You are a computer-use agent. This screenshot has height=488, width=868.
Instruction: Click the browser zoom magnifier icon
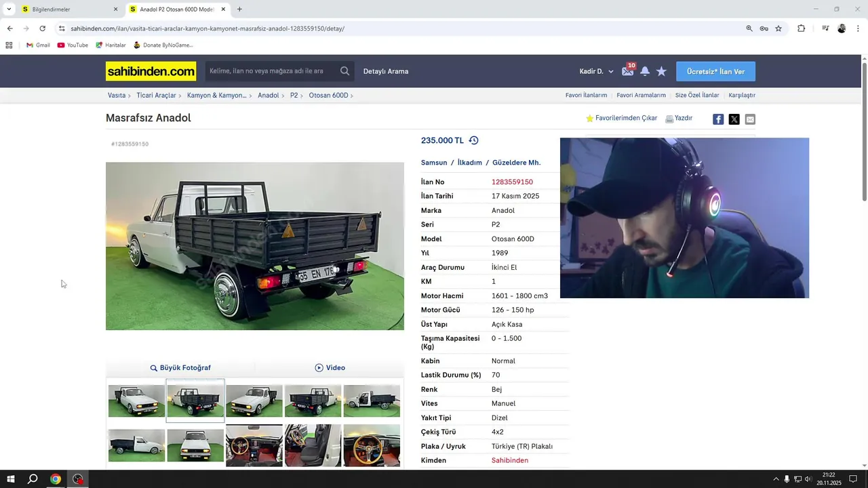pos(749,28)
